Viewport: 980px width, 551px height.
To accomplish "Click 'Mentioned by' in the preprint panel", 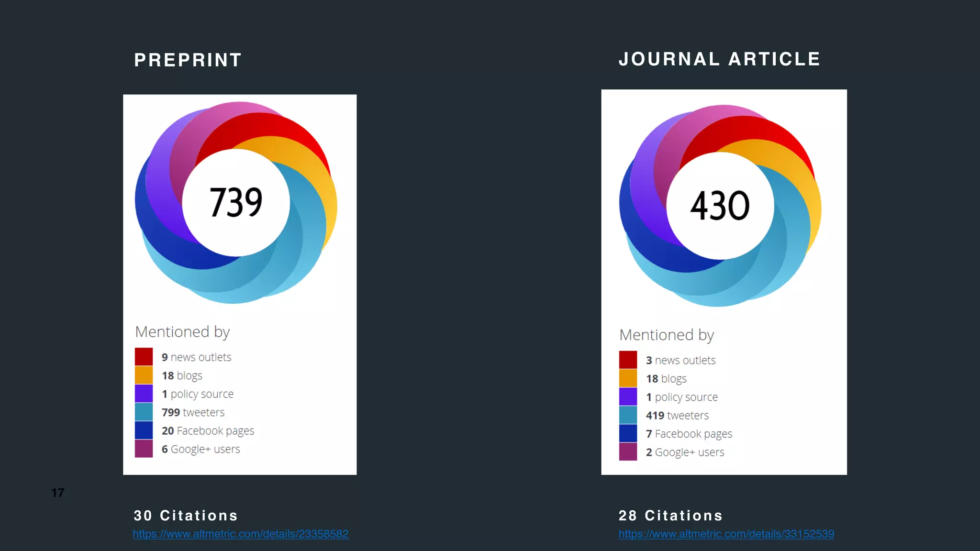I will click(182, 332).
